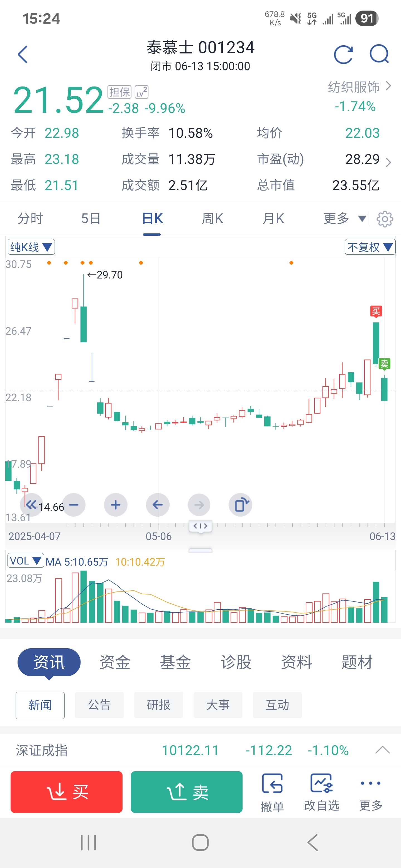Tap the refresh icon in the header
The height and width of the screenshot is (868, 401).
(x=343, y=55)
